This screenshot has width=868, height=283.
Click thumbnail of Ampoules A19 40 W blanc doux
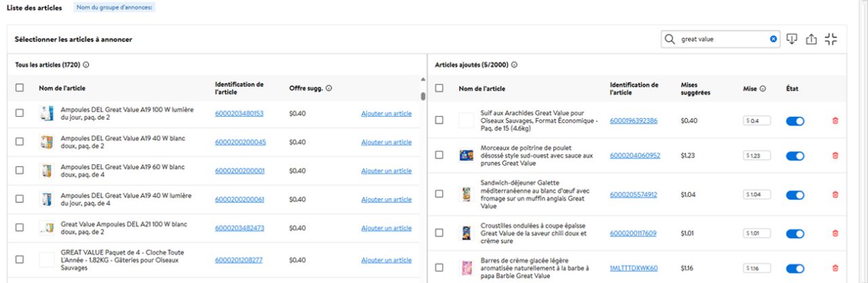(46, 142)
